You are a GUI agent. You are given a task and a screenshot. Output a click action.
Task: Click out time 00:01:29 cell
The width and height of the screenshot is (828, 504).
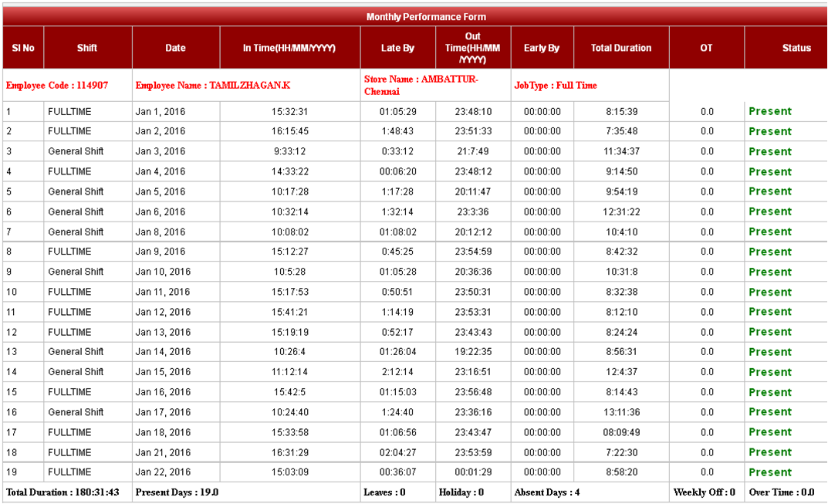point(473,472)
